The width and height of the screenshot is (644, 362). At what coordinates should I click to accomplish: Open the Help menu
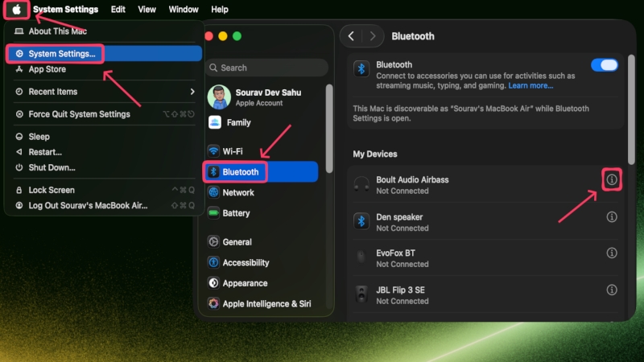[x=219, y=9]
